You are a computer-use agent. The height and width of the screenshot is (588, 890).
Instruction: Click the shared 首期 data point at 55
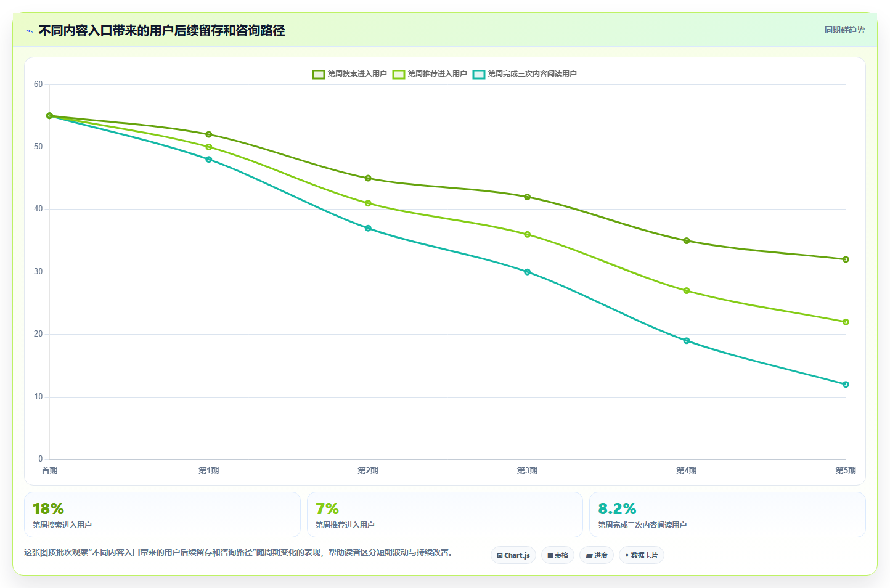(49, 116)
